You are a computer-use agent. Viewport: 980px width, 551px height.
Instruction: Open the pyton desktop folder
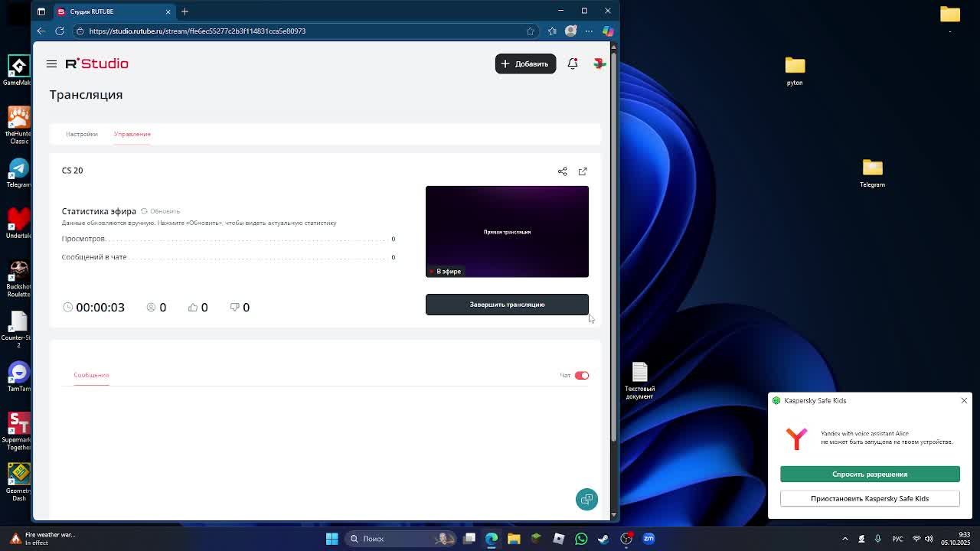pos(795,71)
